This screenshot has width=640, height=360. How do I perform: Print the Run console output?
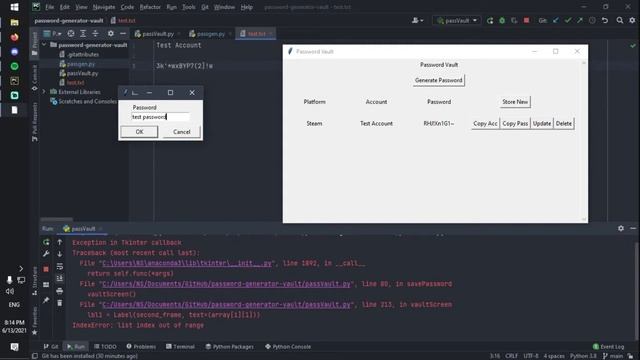(60, 291)
